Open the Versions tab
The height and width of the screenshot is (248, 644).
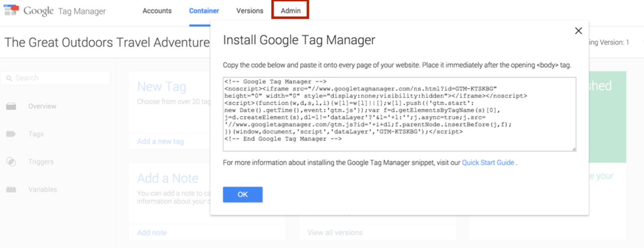click(250, 11)
